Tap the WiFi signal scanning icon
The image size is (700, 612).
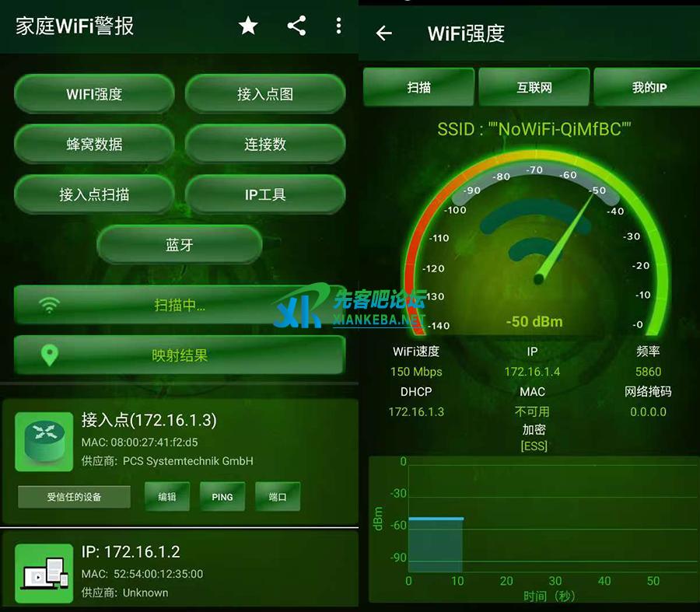[50, 305]
